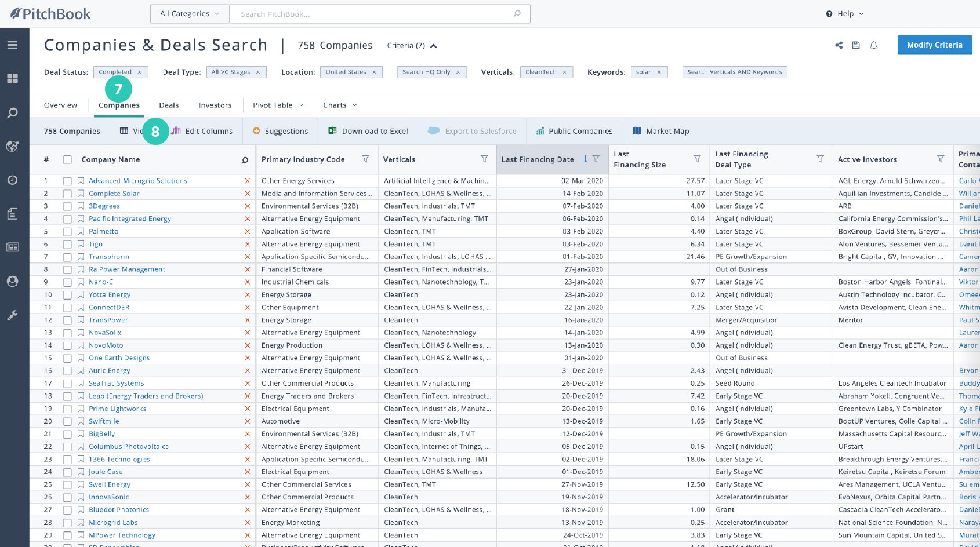Click Search Verticals AND Keywords option
This screenshot has width=980, height=547.
[x=734, y=72]
